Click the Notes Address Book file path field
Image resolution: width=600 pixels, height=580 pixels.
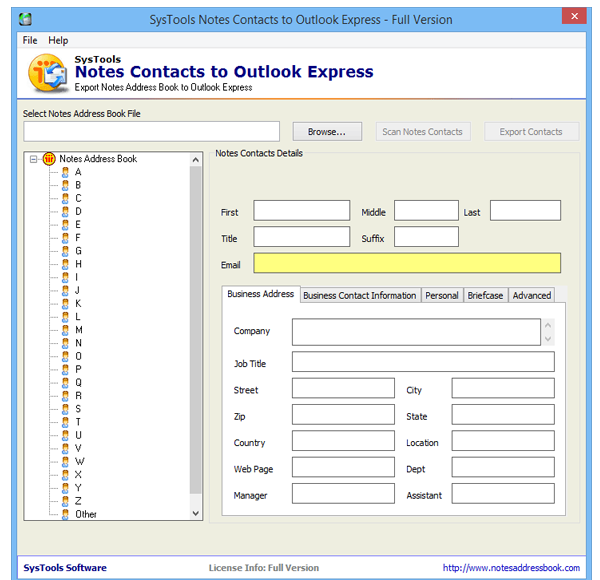(x=152, y=132)
